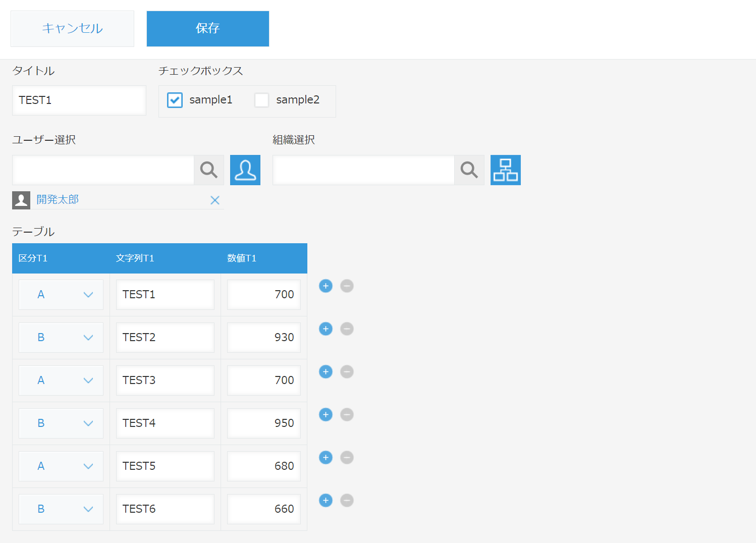Click the ユーザー選択 field label
The height and width of the screenshot is (543, 756).
click(44, 140)
